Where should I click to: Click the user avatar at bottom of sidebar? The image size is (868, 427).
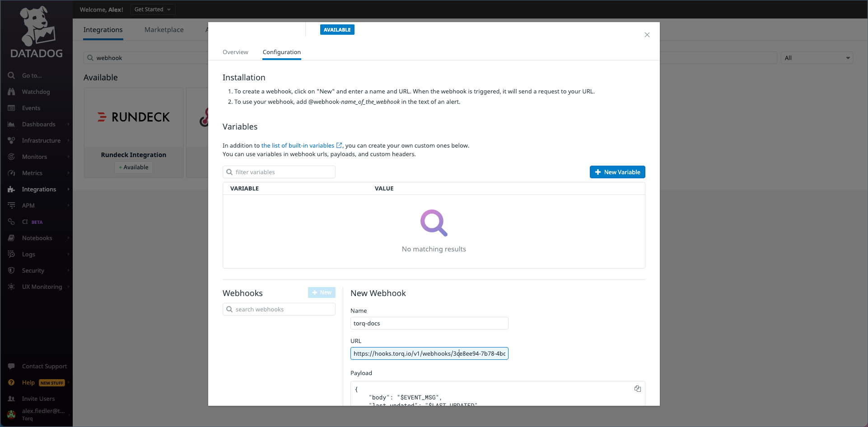click(11, 414)
